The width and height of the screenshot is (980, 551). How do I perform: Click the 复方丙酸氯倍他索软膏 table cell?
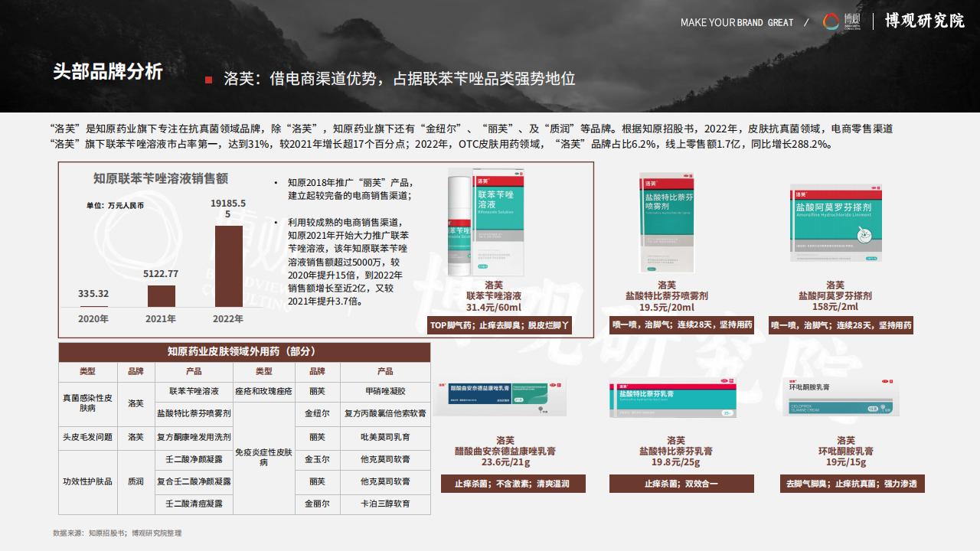pos(385,413)
